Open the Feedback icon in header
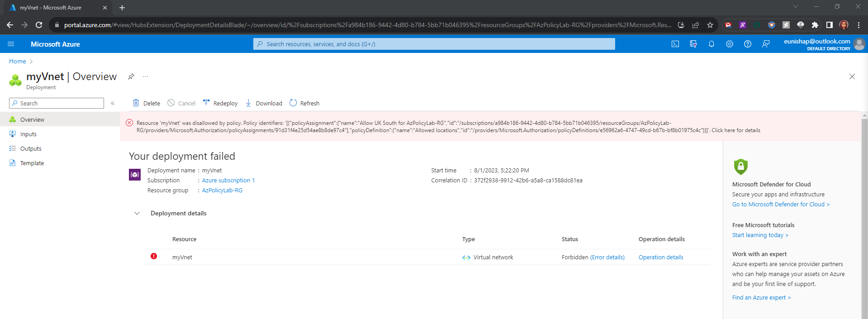The image size is (868, 319). pos(765,44)
